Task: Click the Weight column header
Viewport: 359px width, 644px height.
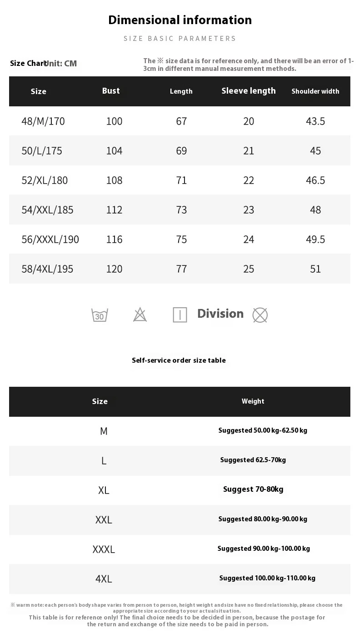Action: click(253, 401)
